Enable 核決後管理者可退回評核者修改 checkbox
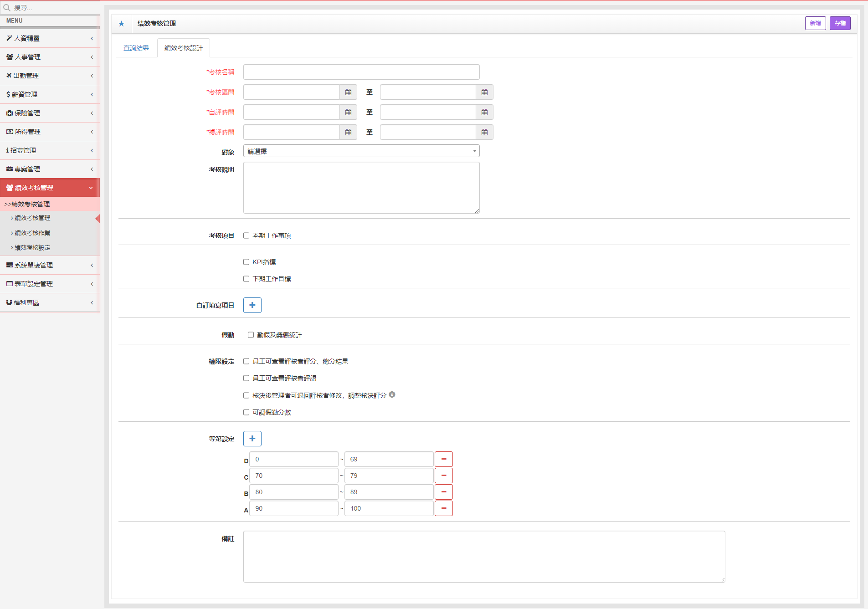This screenshot has height=609, width=868. click(247, 395)
